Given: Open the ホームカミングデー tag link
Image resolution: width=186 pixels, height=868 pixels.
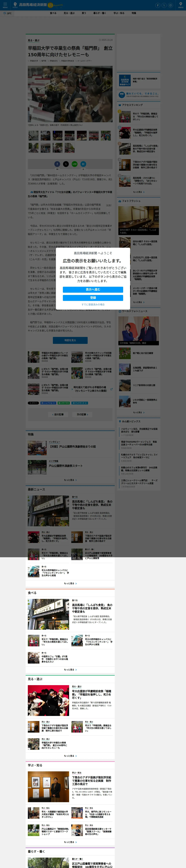Looking at the screenshot, I should coord(84,61).
